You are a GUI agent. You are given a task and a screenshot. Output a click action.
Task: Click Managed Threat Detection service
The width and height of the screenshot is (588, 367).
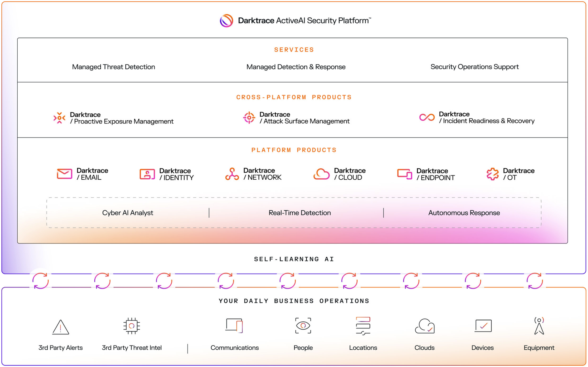113,67
